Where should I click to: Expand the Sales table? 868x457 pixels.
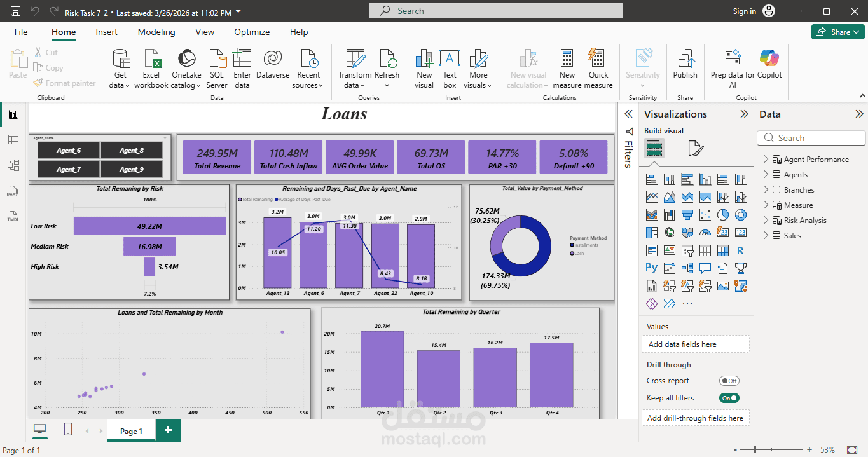[x=766, y=236]
